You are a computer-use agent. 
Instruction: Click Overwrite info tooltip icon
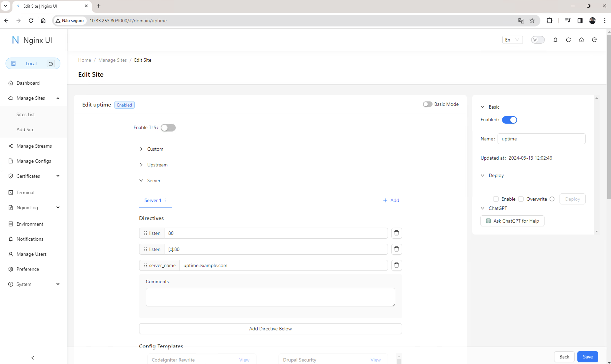(x=552, y=199)
